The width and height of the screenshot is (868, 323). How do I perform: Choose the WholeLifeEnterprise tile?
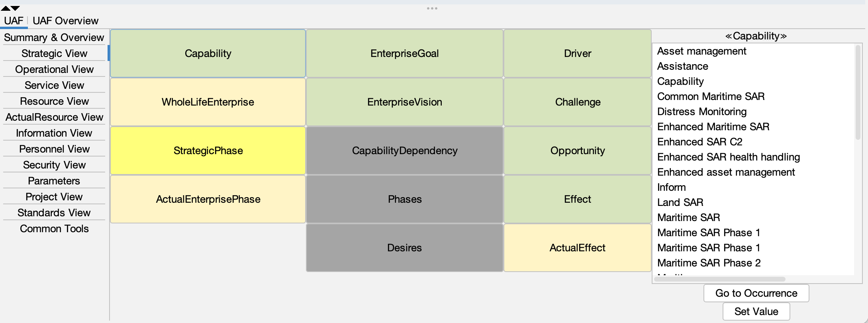point(208,102)
